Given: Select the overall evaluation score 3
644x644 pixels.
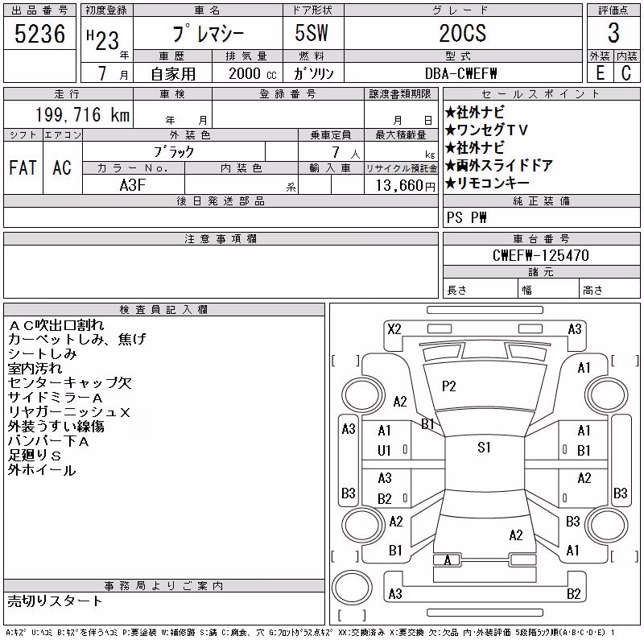Looking at the screenshot, I should point(613,33).
